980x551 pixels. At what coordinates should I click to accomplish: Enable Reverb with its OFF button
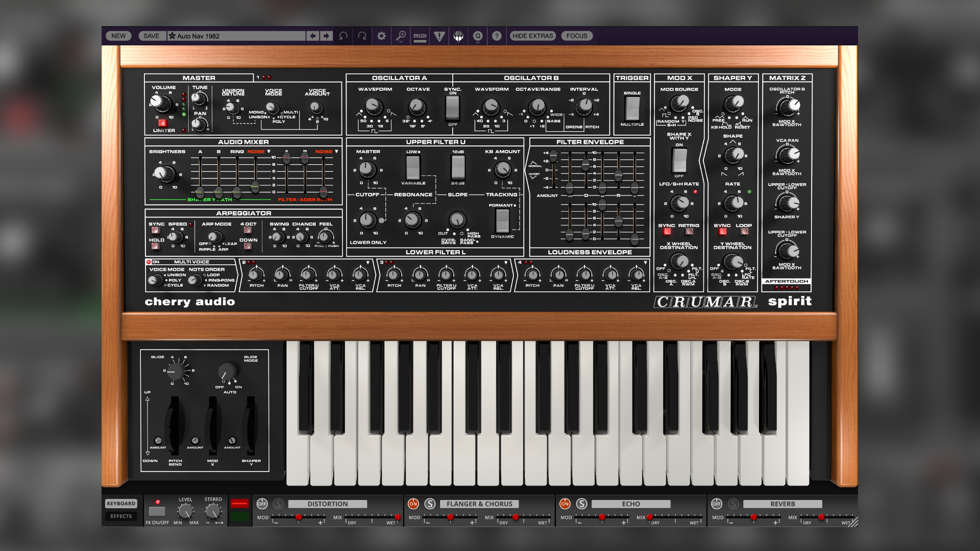[x=717, y=504]
